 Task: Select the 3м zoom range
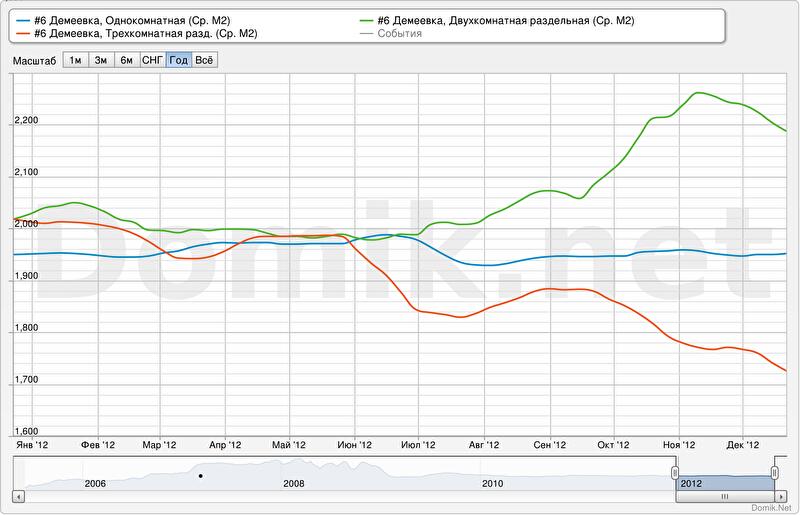(101, 60)
